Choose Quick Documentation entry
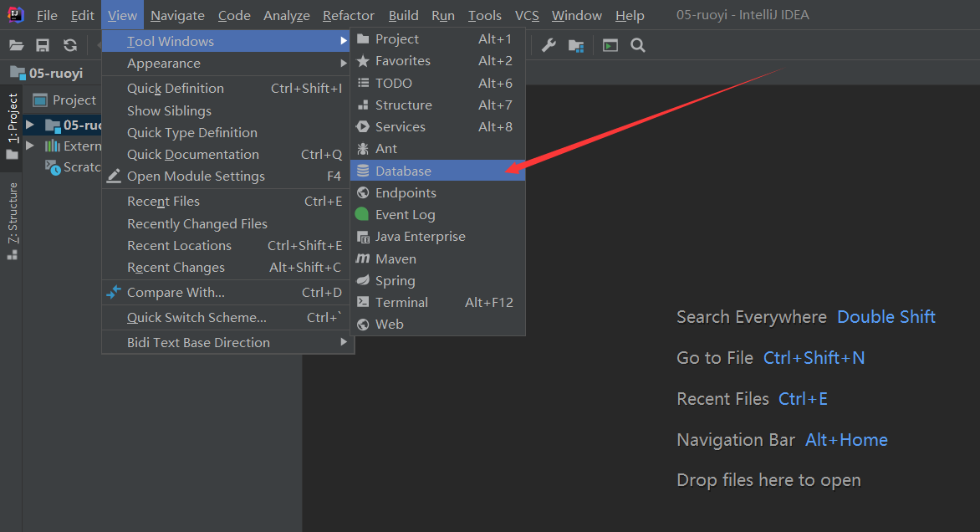 [x=227, y=155]
